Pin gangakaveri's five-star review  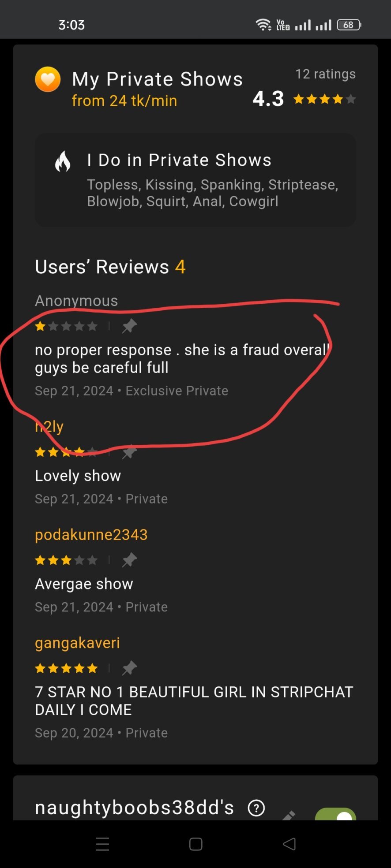pos(129,668)
